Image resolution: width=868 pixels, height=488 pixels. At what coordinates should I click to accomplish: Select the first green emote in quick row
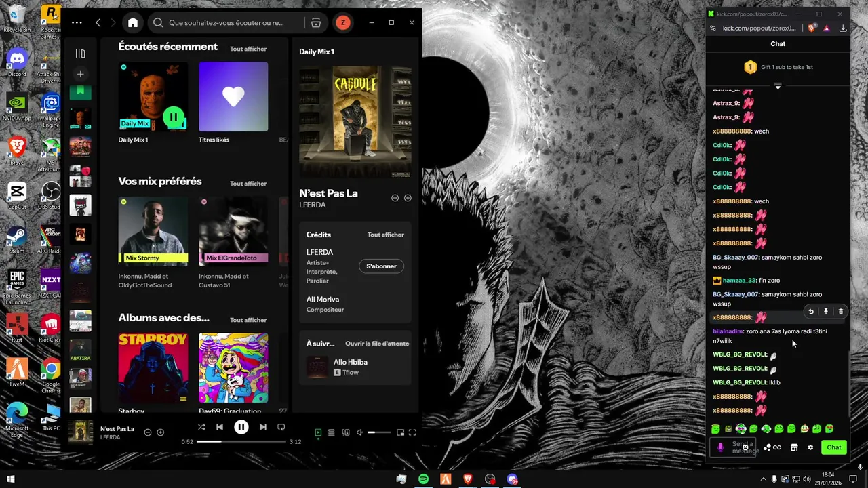click(715, 429)
